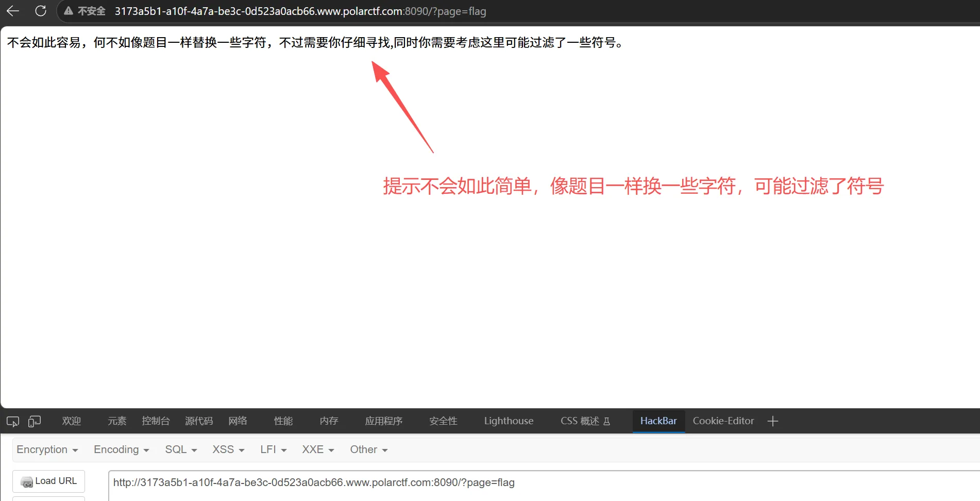
Task: Click the not-secure warning triangle icon
Action: pyautogui.click(x=68, y=11)
